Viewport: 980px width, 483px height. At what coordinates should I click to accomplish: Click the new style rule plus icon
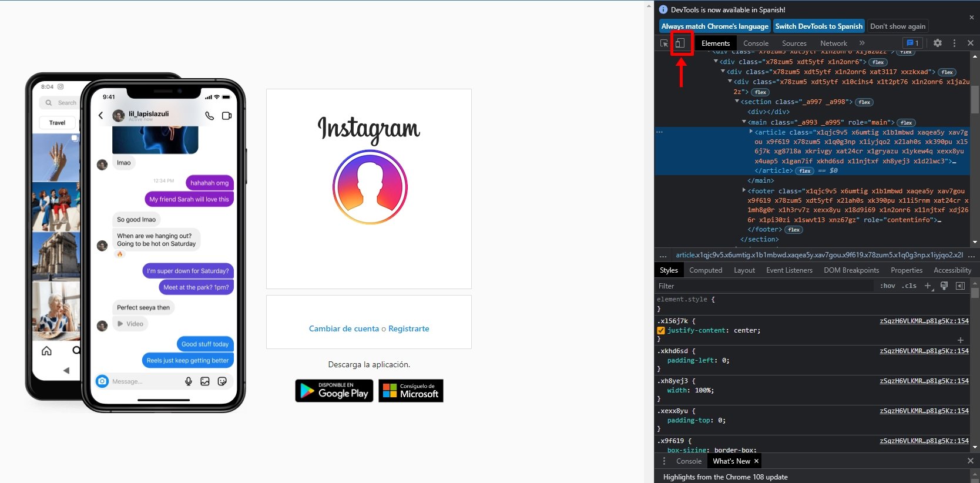coord(928,286)
